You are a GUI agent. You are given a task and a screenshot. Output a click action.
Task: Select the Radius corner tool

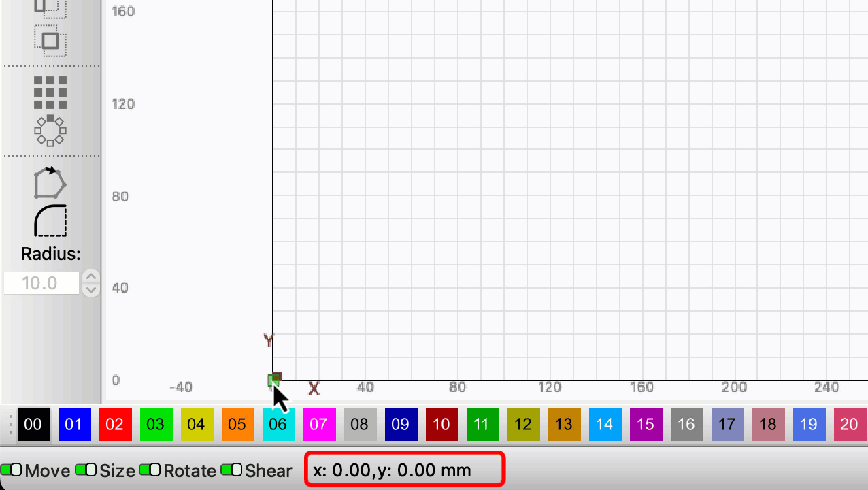pos(50,220)
